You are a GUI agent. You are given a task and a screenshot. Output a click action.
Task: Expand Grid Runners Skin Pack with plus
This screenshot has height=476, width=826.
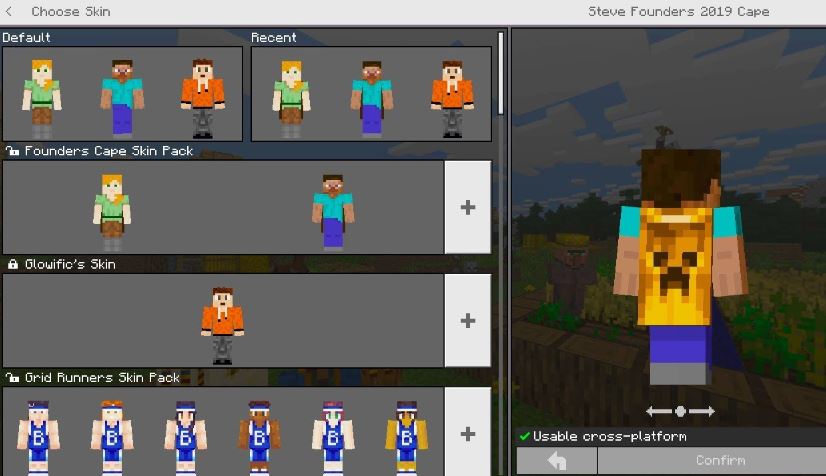tap(468, 433)
